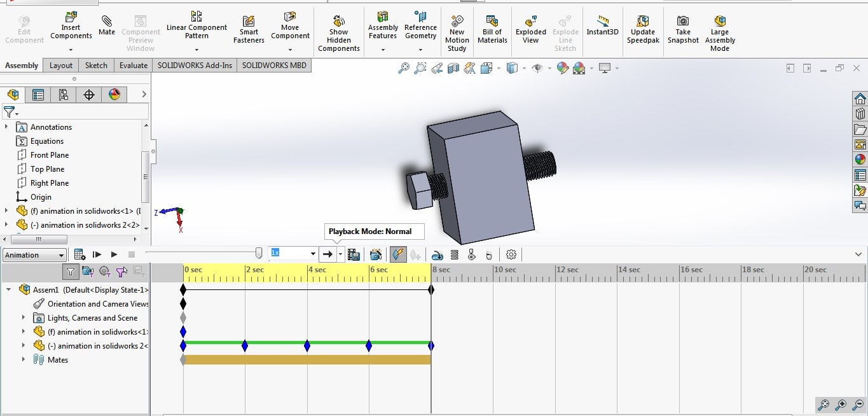
Task: Click the Save Animation filmstrip icon
Action: (354, 254)
